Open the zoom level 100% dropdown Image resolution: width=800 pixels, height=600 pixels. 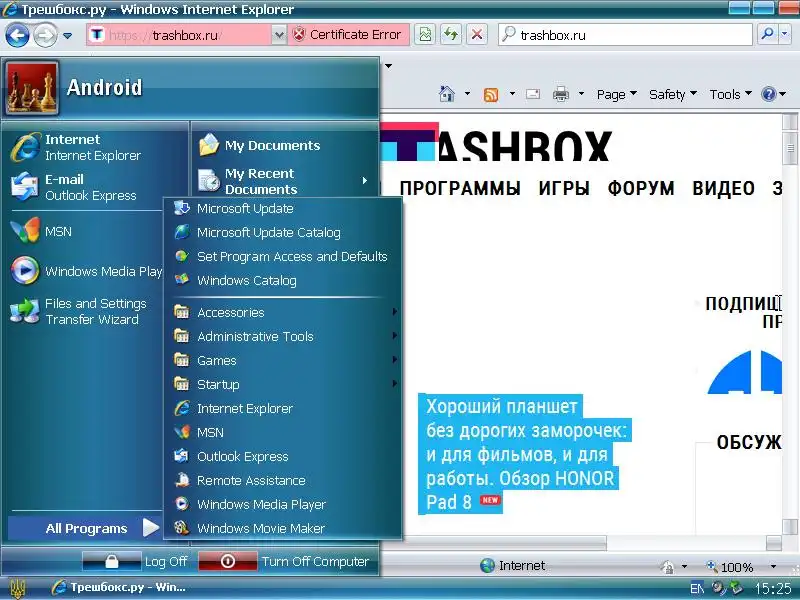773,566
